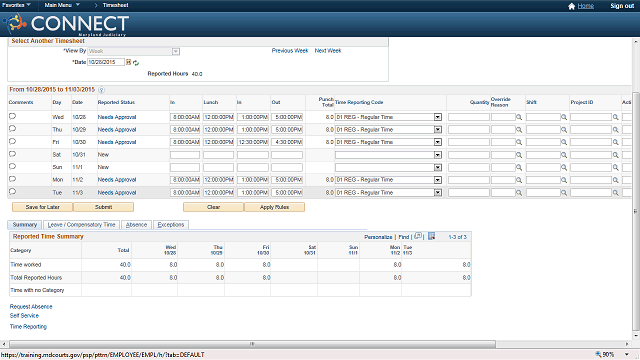Image resolution: width=640 pixels, height=360 pixels.
Task: Expand Time Reporting Code dropdown for Wed 10/28
Action: (x=438, y=117)
